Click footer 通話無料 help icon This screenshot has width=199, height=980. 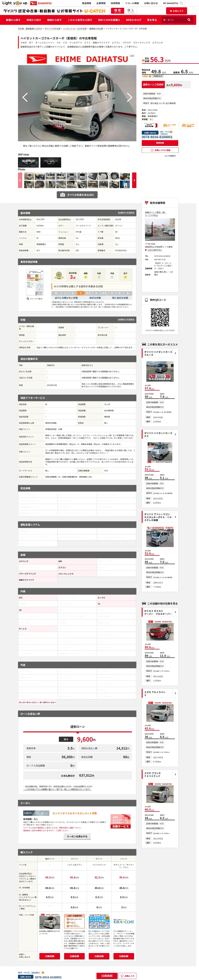43,972
